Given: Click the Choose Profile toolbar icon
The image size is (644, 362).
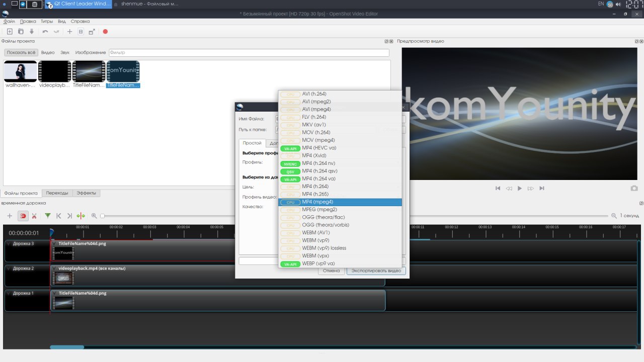Looking at the screenshot, I should pos(80,32).
